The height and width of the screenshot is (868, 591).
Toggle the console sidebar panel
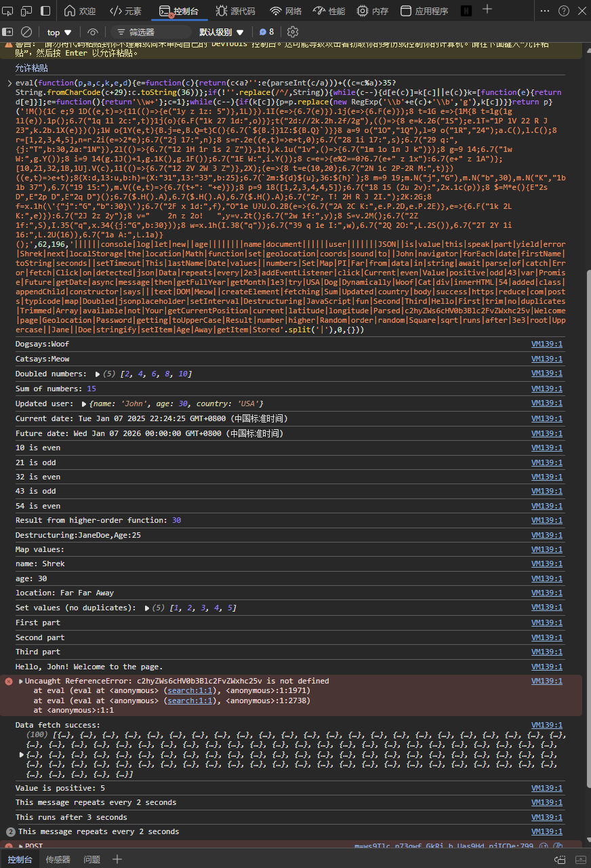[x=8, y=32]
